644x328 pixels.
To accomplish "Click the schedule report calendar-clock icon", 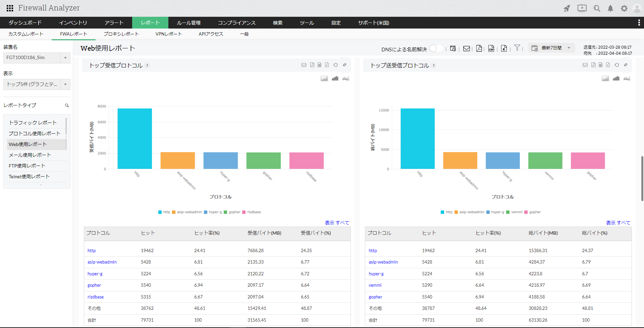I will coord(453,48).
